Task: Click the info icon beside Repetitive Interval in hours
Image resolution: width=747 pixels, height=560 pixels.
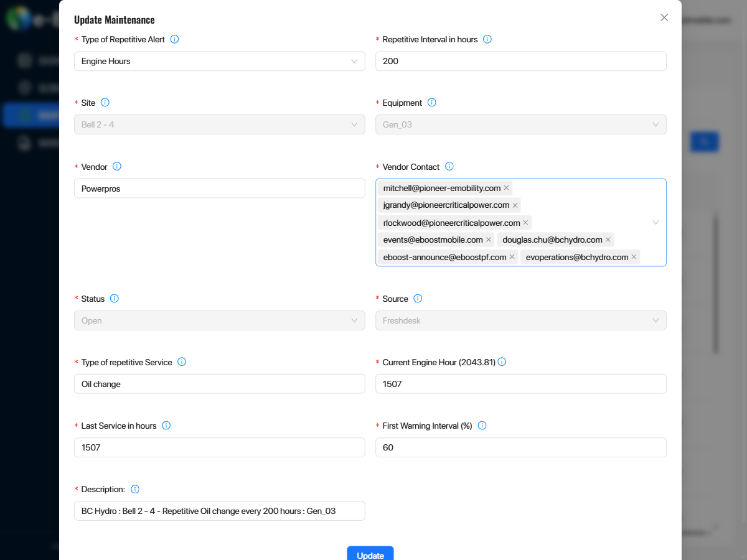Action: [x=487, y=39]
